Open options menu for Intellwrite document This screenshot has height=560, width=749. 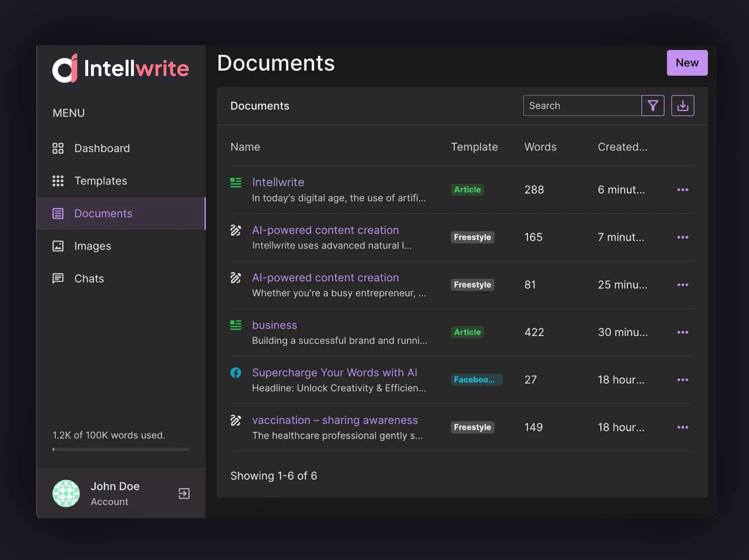[x=682, y=190]
